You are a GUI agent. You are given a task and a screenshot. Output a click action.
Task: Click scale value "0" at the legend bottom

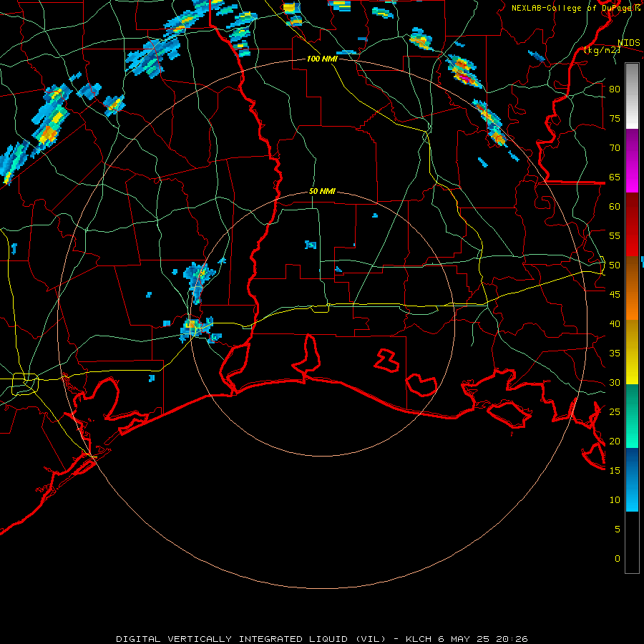click(x=618, y=559)
